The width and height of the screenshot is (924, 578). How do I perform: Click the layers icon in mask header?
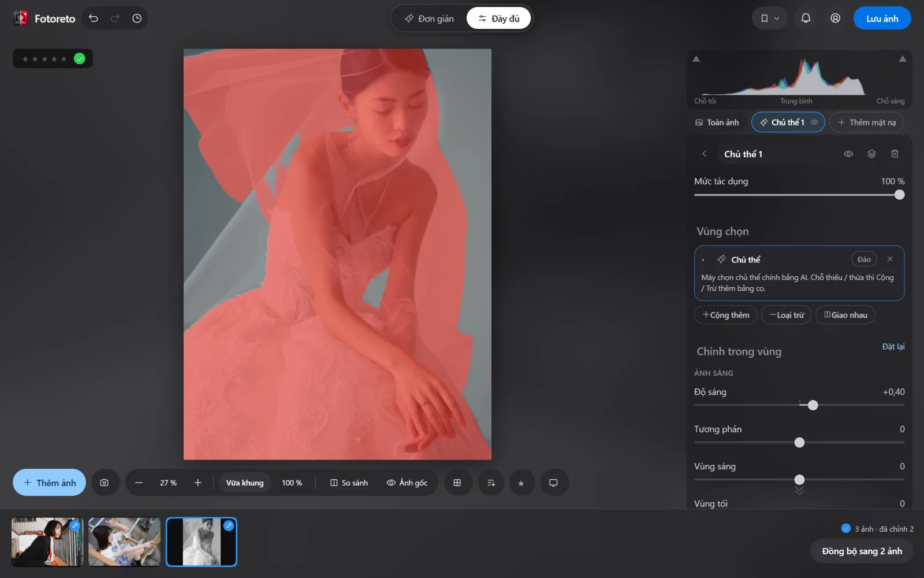point(871,154)
